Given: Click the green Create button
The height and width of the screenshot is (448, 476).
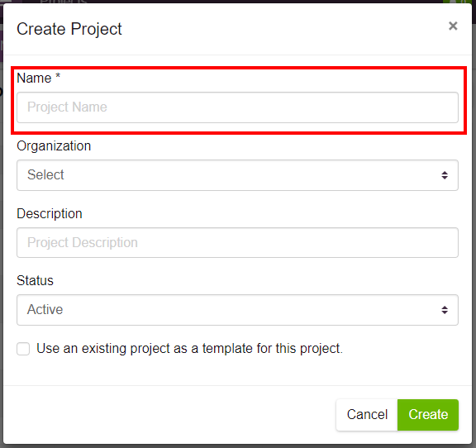Looking at the screenshot, I should 428,415.
